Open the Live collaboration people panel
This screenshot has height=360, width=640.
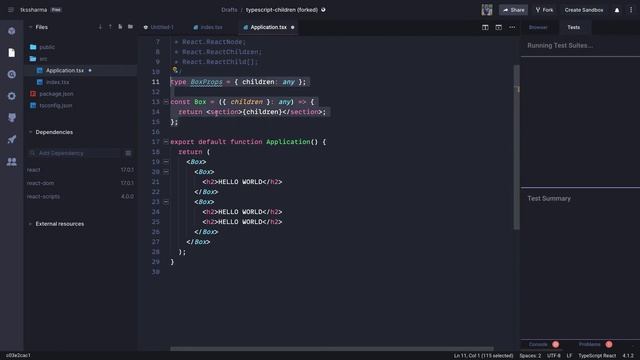coord(12,162)
